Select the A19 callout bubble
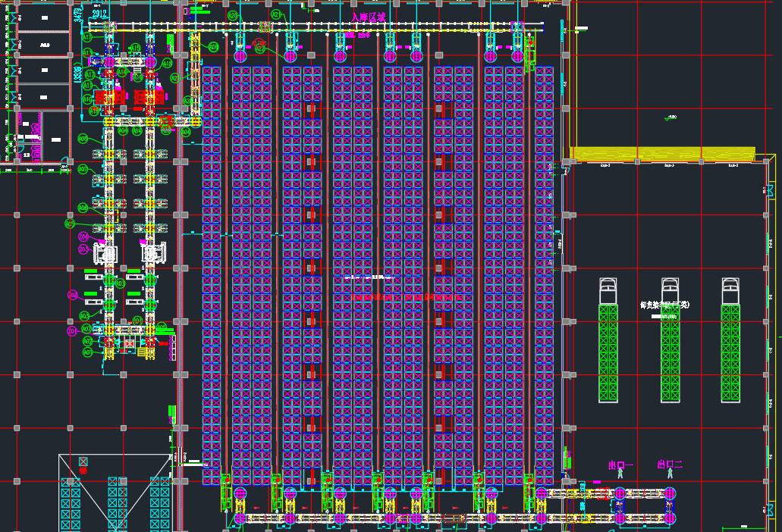 (94, 111)
